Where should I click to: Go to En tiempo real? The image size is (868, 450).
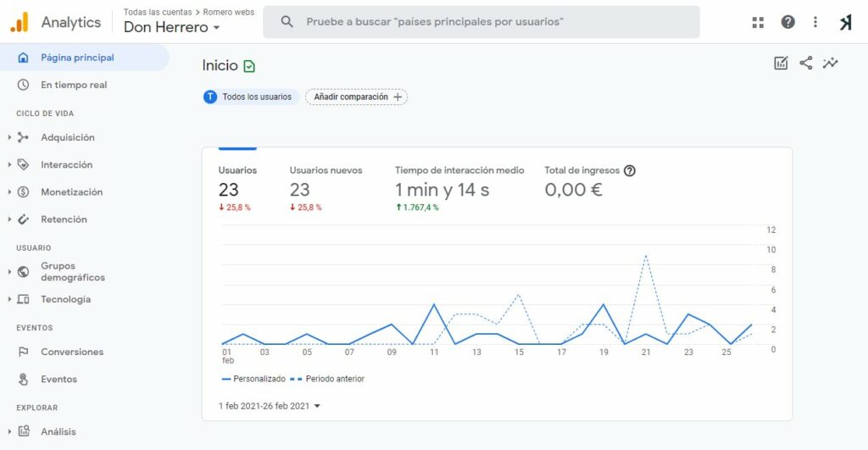[x=73, y=85]
